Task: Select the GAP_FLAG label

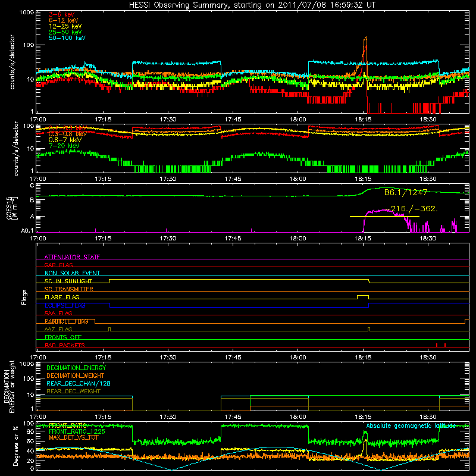Action: point(58,265)
